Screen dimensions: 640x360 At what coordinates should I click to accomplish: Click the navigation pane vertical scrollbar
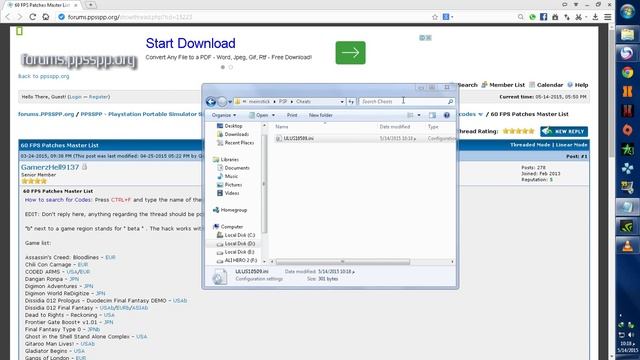coord(264,184)
